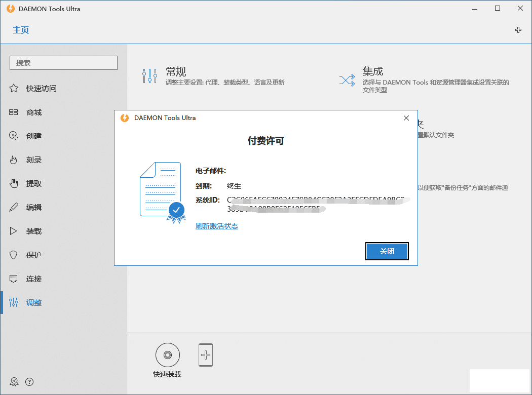The height and width of the screenshot is (395, 532).
Task: Open the 保护 sidebar item
Action: coord(34,255)
